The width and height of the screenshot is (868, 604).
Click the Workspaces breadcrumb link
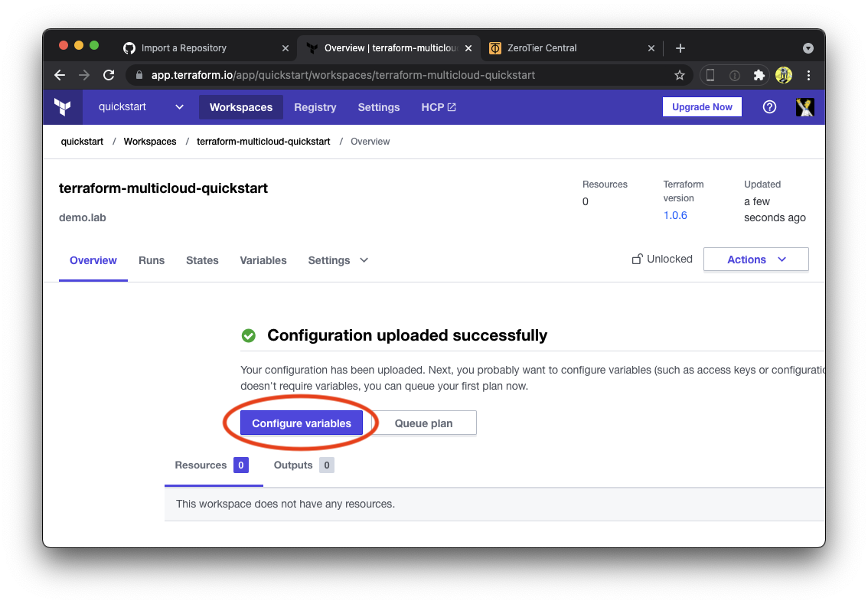coord(150,142)
